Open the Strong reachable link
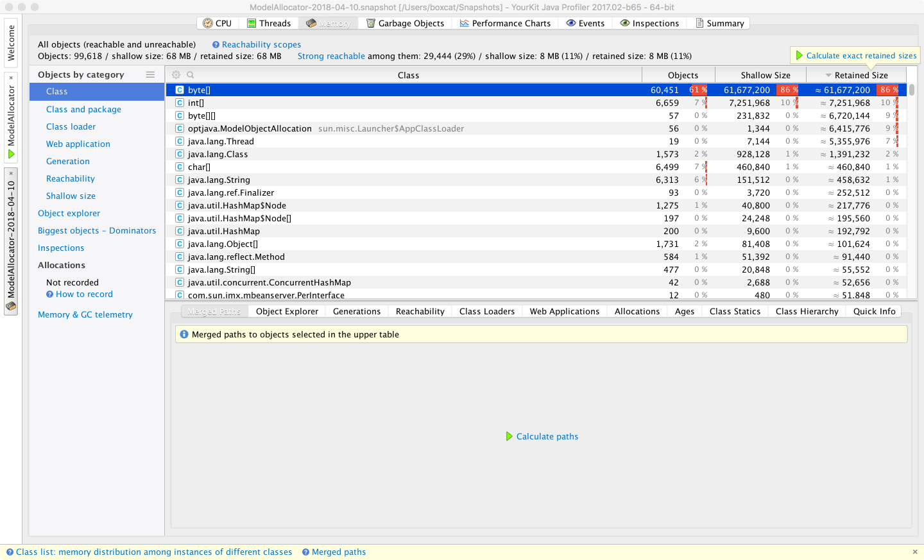 pos(331,56)
